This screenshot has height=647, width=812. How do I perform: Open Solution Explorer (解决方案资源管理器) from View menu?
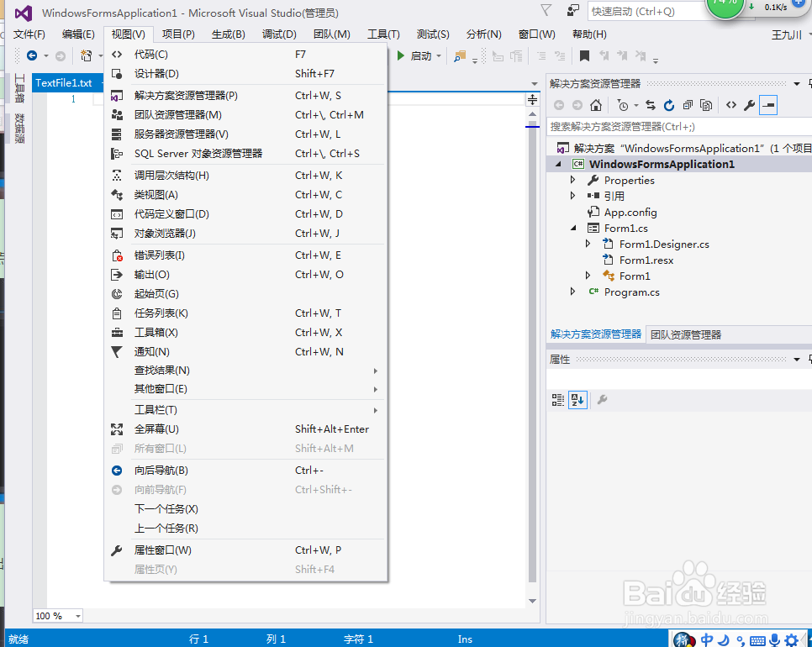[x=246, y=95]
